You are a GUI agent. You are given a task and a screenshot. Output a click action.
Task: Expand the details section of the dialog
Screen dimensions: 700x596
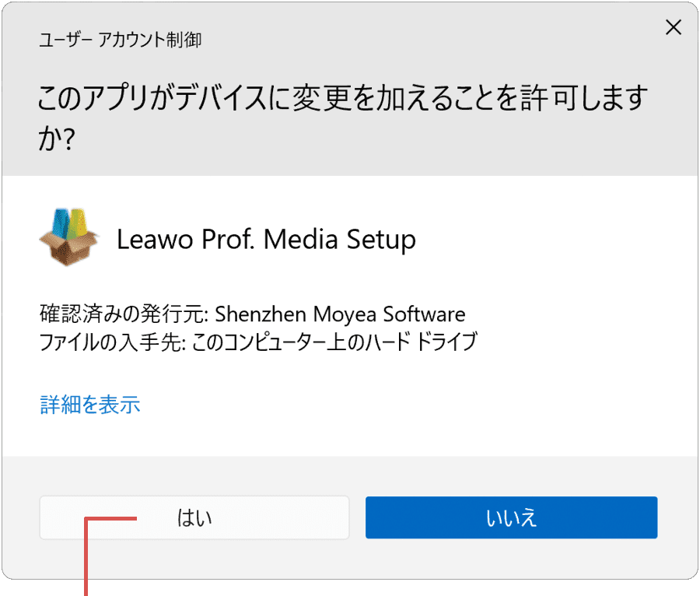[89, 405]
